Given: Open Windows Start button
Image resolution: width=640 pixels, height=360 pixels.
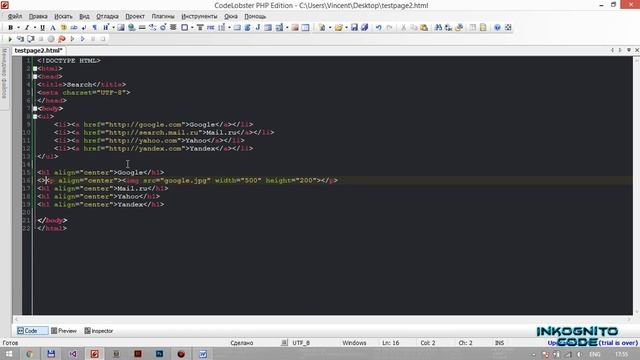Looking at the screenshot, I should pos(8,354).
